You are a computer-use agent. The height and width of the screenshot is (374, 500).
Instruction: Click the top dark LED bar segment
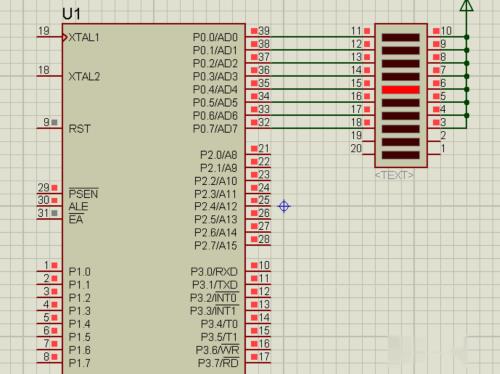tap(400, 37)
